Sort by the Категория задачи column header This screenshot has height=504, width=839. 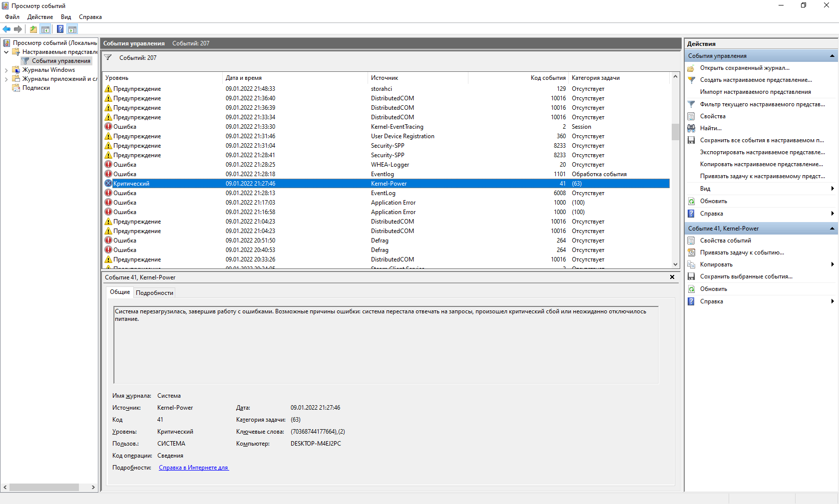click(619, 78)
